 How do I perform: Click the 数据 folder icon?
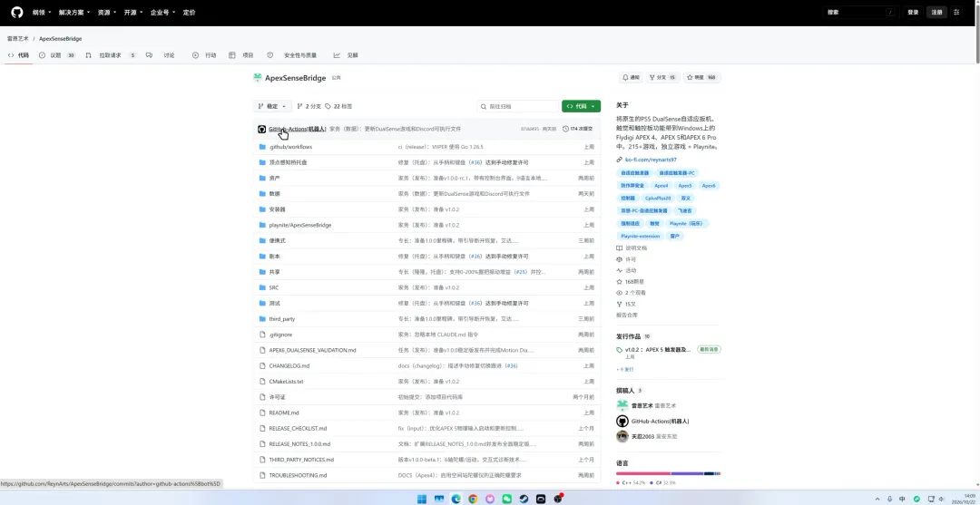(262, 193)
